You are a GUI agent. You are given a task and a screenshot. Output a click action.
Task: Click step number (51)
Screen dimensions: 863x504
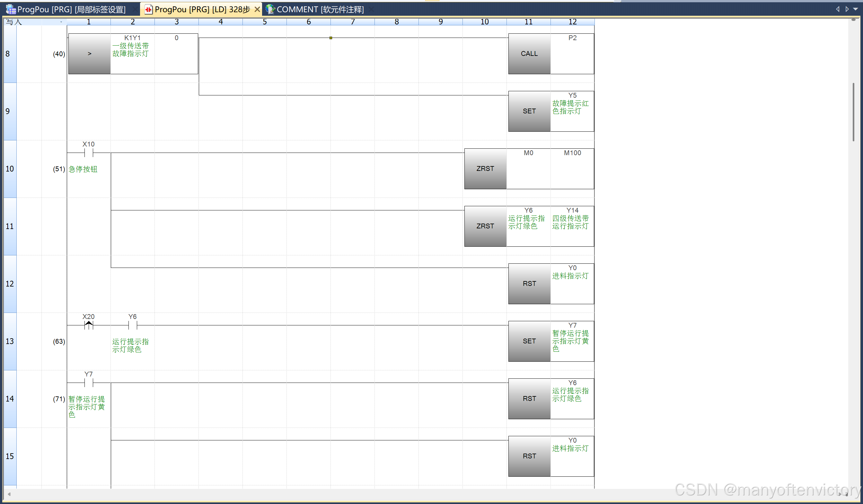coord(59,169)
